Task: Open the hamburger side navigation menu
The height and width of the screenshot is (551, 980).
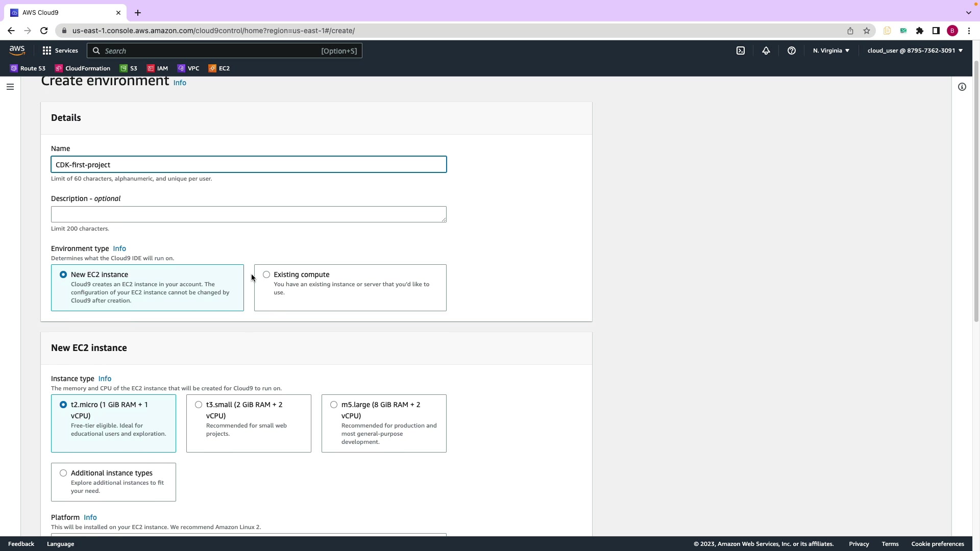Action: pos(10,87)
